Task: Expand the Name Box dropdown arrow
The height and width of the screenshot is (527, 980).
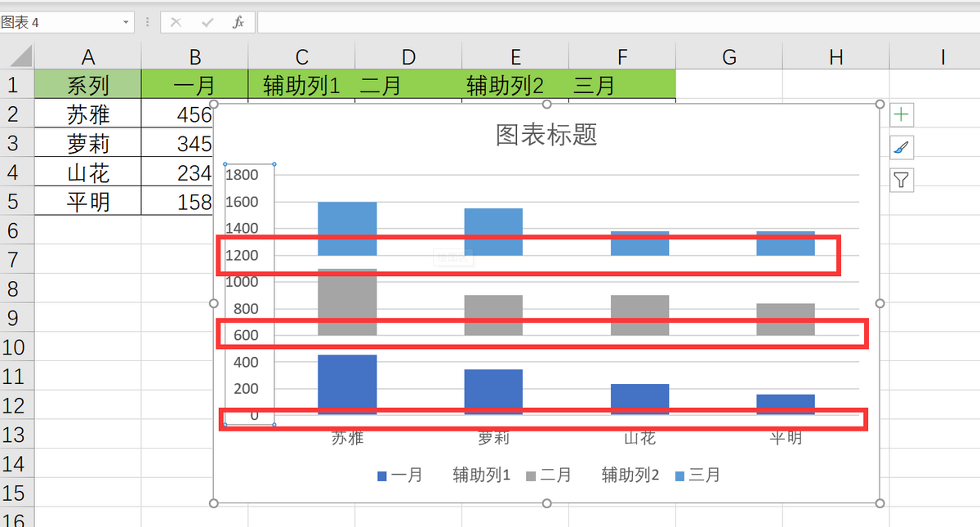Action: (x=126, y=23)
